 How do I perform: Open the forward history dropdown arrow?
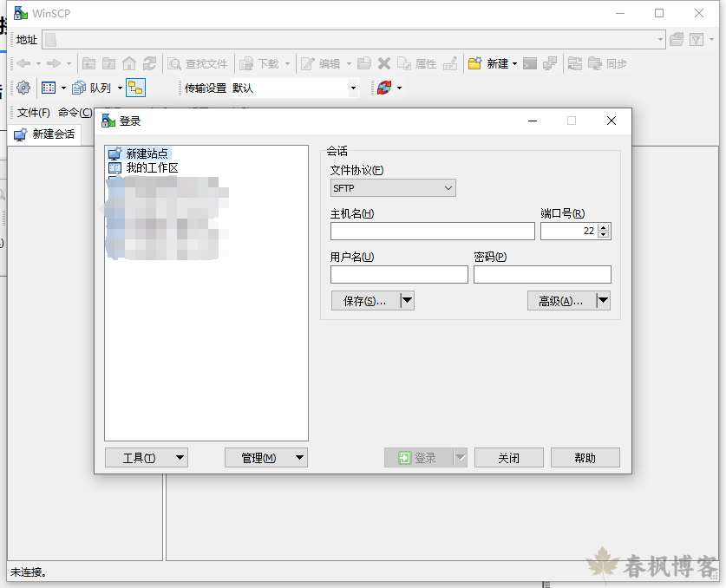[x=69, y=63]
